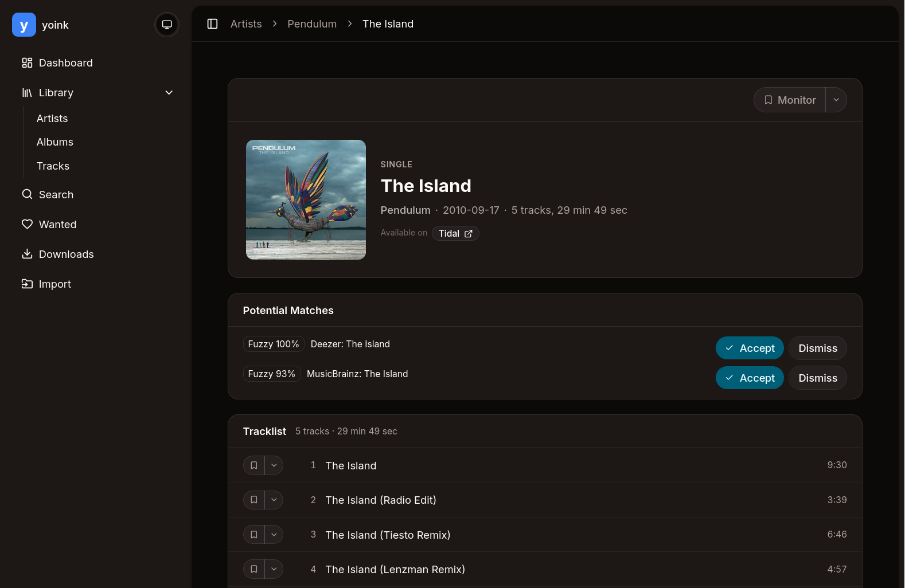Select Tracks in the Library submenu
The width and height of the screenshot is (905, 588).
[x=53, y=166]
